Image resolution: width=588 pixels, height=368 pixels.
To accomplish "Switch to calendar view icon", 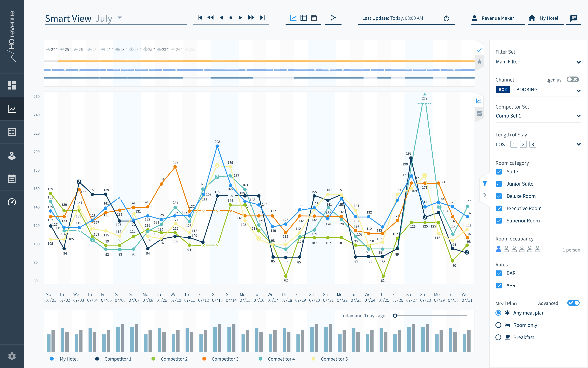I will [x=314, y=18].
